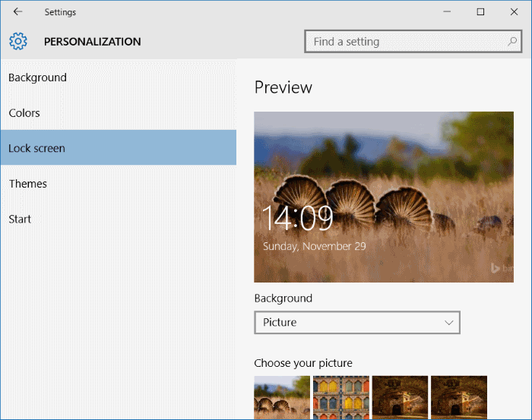Viewport: 532px width, 420px height.
Task: Click the Background label above the dropdown
Action: (x=283, y=298)
